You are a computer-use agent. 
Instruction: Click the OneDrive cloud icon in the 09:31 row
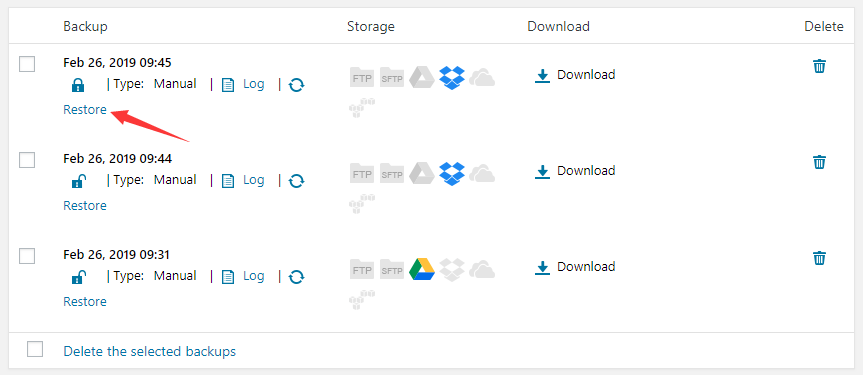coord(482,269)
